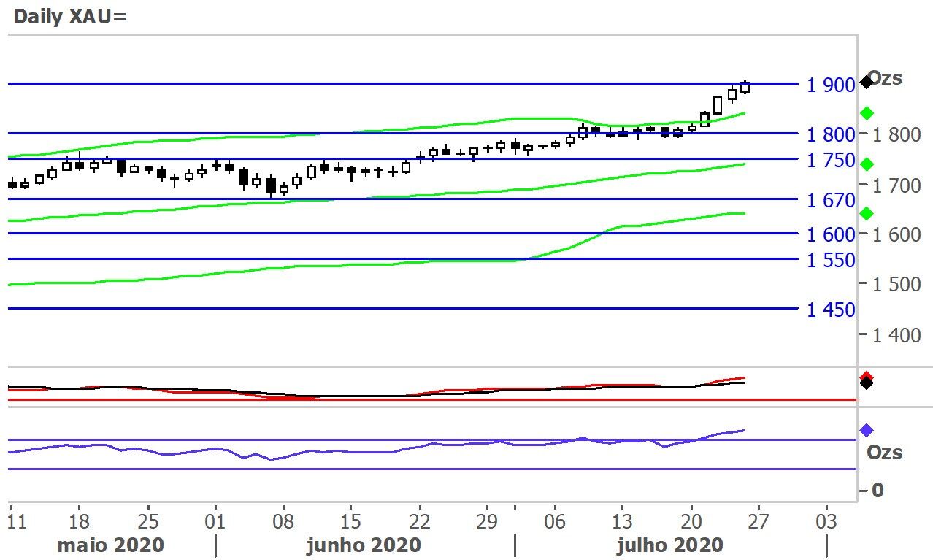Select the 1 450 level label
Screen dimensions: 933x560
831,310
